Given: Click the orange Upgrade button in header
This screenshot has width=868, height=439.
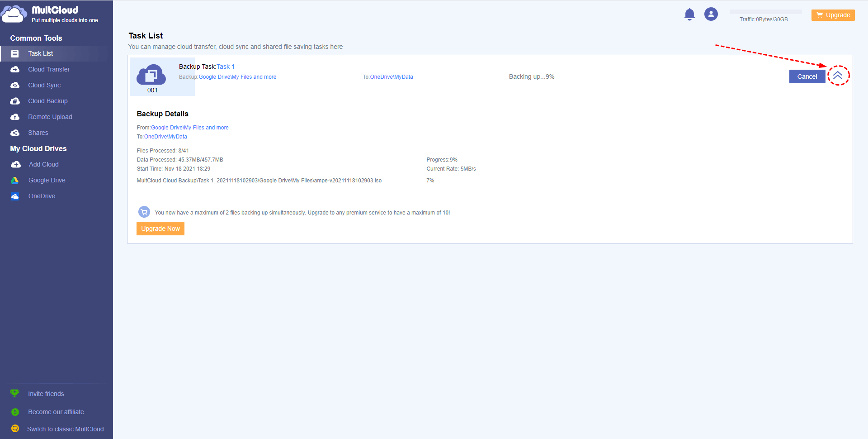Looking at the screenshot, I should tap(833, 15).
